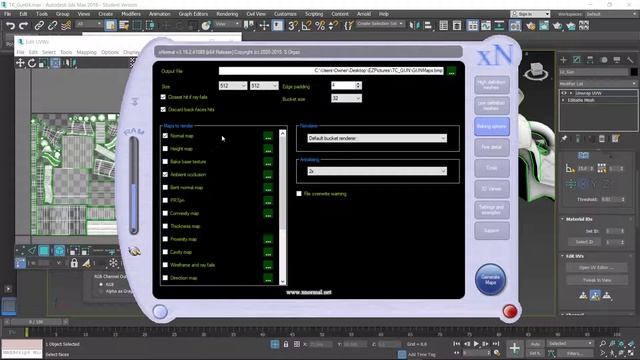Viewport: 640px width, 360px height.
Task: Open the Graph Editors menu
Action: pos(193,14)
